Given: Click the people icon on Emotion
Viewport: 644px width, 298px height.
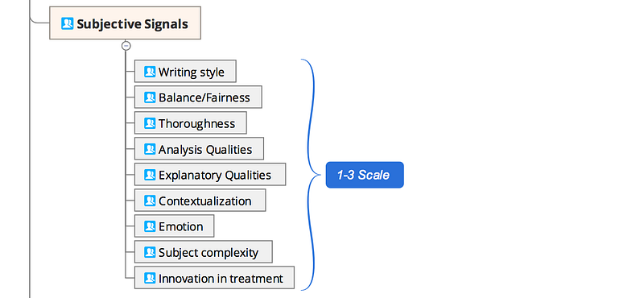Looking at the screenshot, I should tap(150, 226).
